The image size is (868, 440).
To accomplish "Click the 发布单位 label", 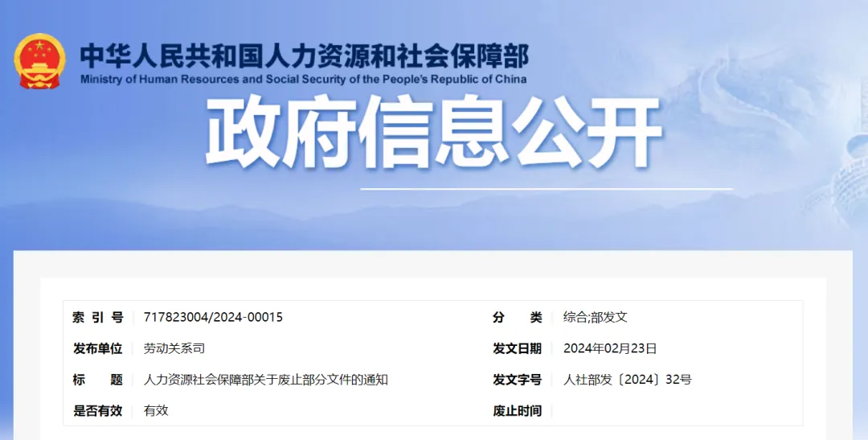I will [x=98, y=348].
